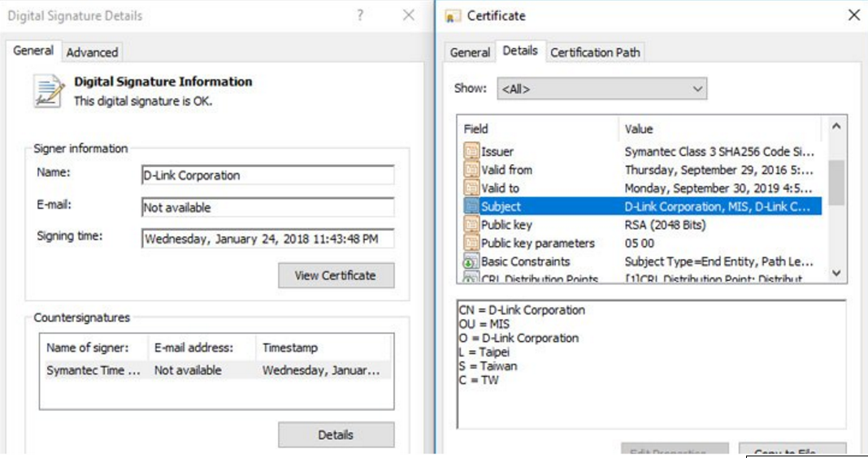Screen dimensions: 868x458
Task: Click the Certificate window title icon
Action: point(454,16)
